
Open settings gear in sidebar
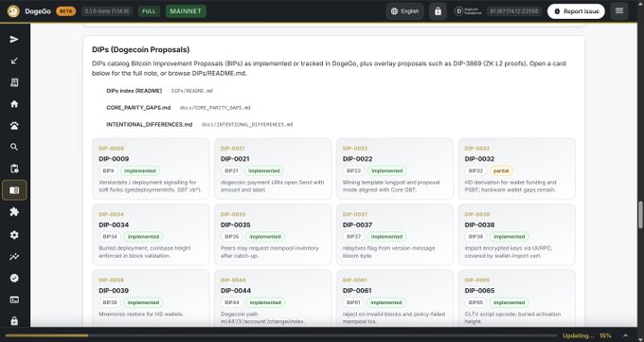[14, 235]
